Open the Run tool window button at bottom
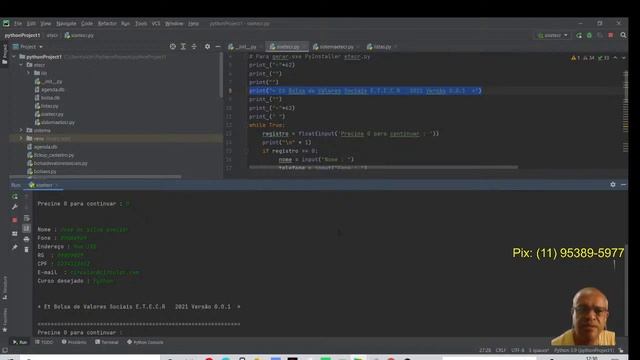 coord(20,342)
